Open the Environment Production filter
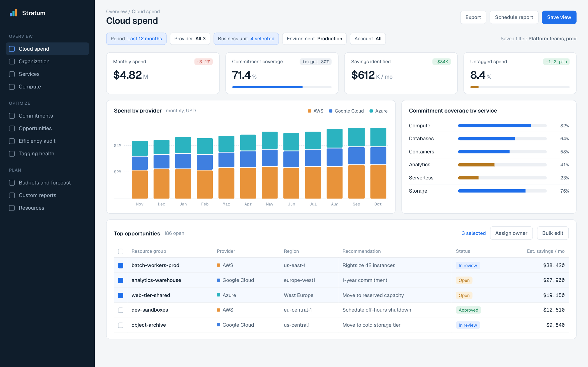588x367 pixels. tap(314, 39)
